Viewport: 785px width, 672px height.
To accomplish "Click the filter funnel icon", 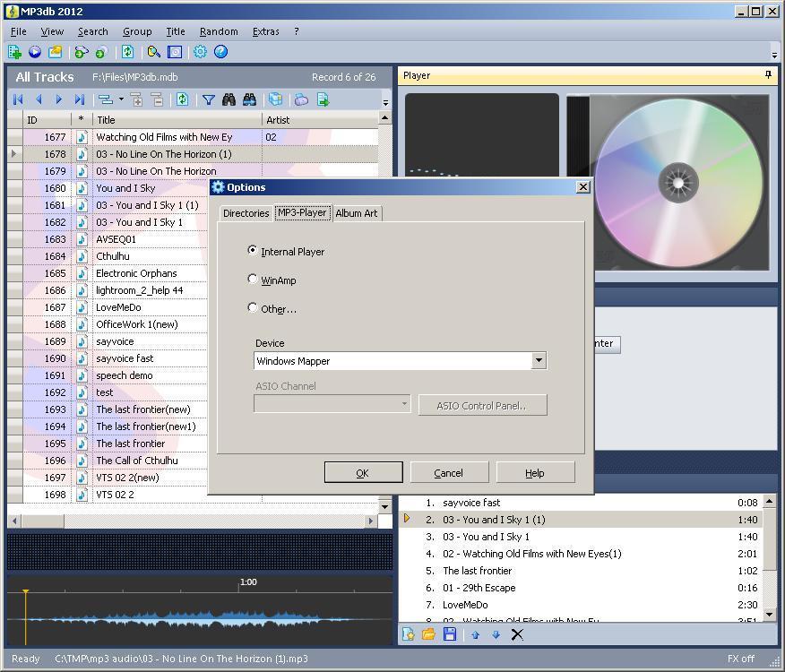I will (x=208, y=100).
